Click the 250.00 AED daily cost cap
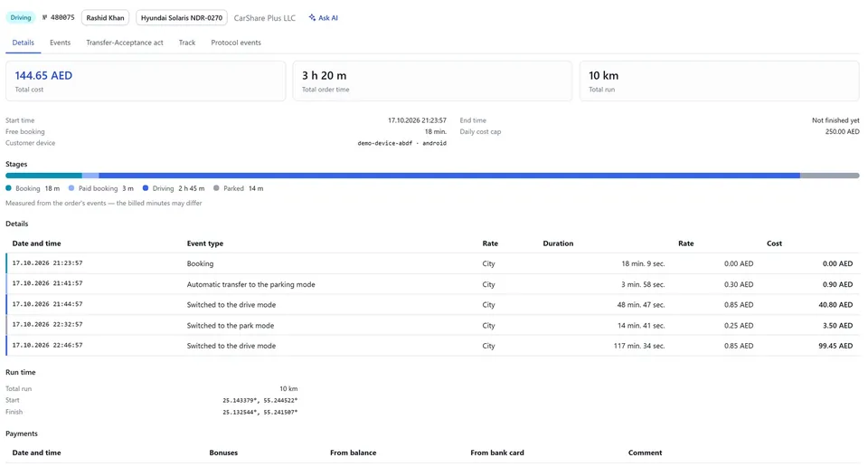The image size is (868, 467). coord(842,132)
